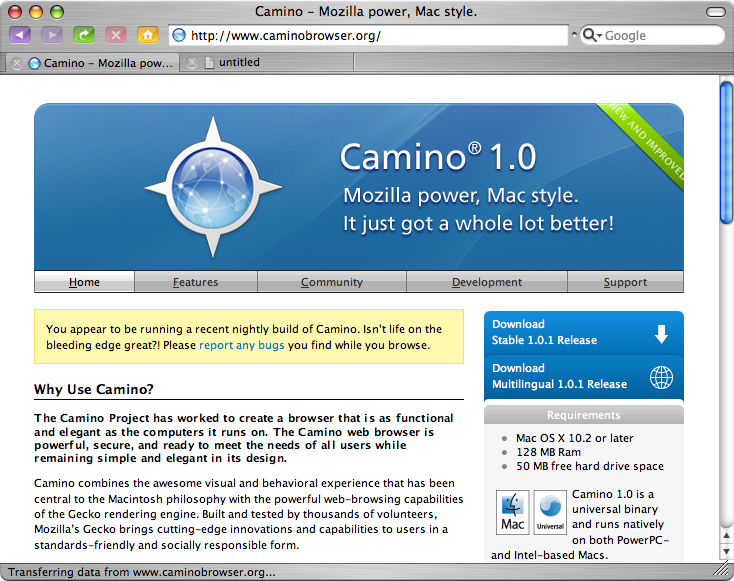This screenshot has width=734, height=581.
Task: Download Stable 1.0.1 Release
Action: coord(584,332)
